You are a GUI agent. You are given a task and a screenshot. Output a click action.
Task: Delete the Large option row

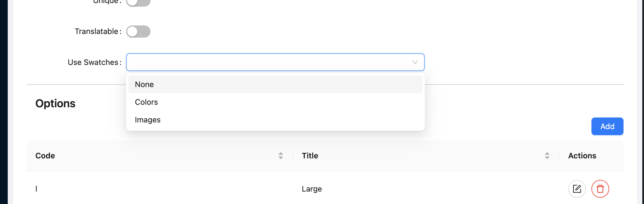pyautogui.click(x=600, y=189)
